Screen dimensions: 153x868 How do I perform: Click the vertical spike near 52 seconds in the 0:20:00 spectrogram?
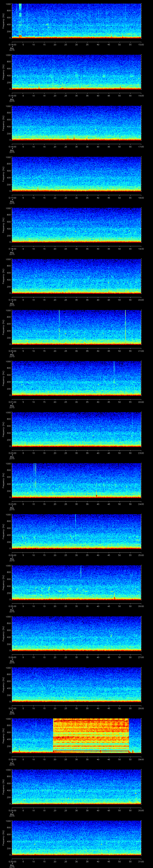click(x=125, y=325)
